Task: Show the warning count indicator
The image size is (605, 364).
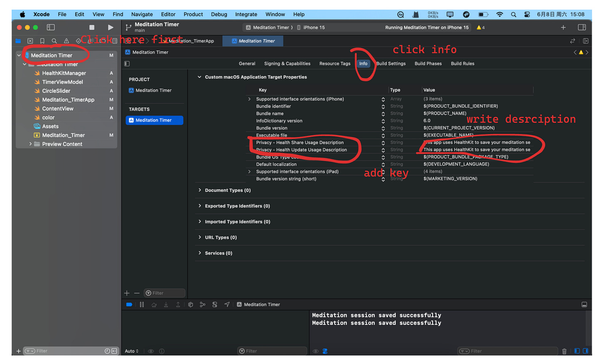Action: pos(481,27)
